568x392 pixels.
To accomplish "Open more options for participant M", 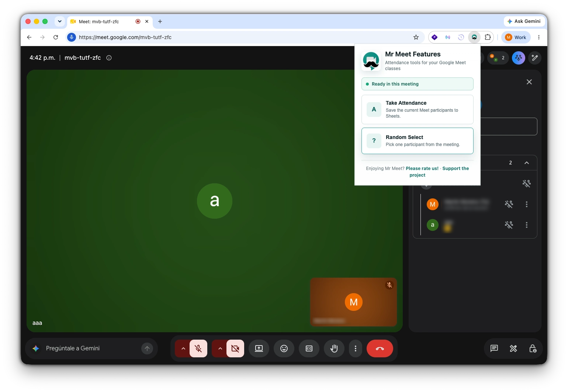I will tap(527, 204).
